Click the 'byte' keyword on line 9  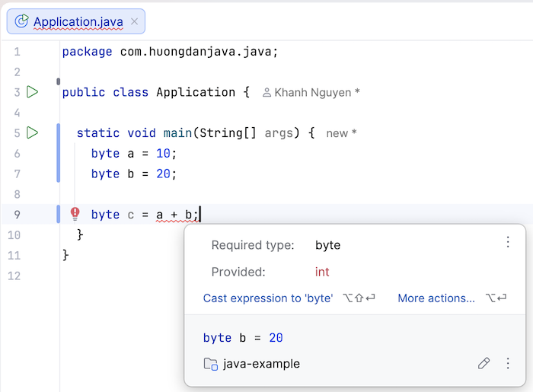[x=105, y=215]
